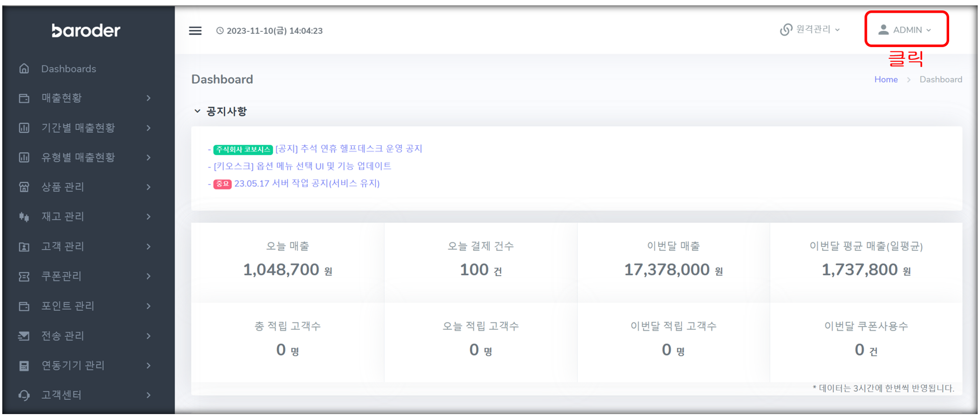
Task: Click the 연동기기 관리 device icon
Action: pyautogui.click(x=24, y=366)
